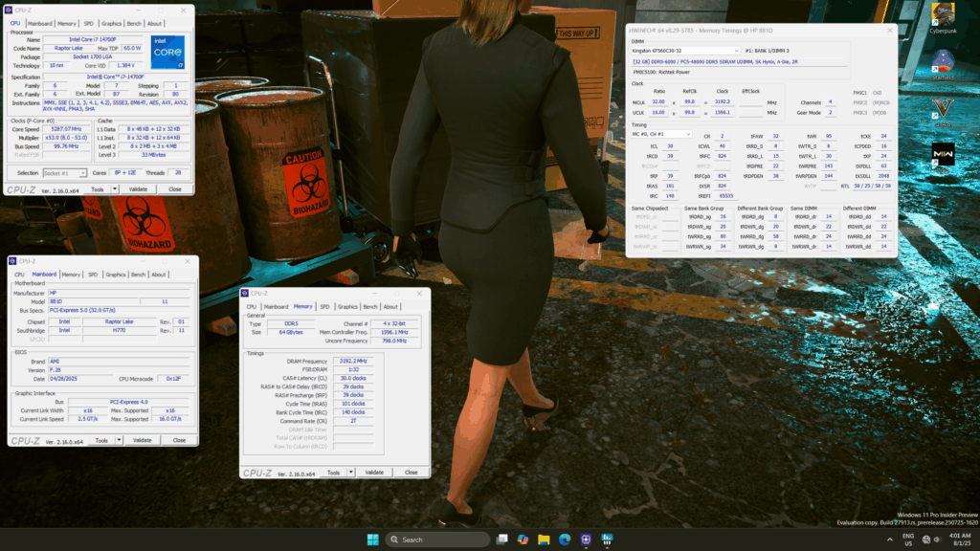This screenshot has width=980, height=551.
Task: Open Microsoft Edge from the taskbar
Action: click(565, 540)
